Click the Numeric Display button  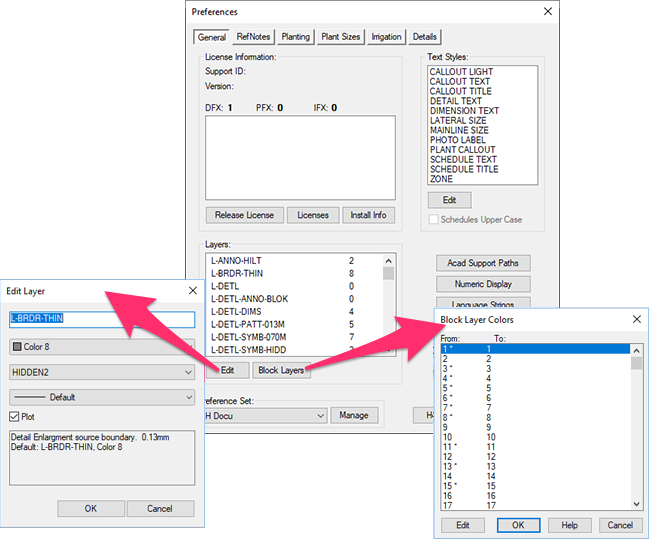(483, 284)
